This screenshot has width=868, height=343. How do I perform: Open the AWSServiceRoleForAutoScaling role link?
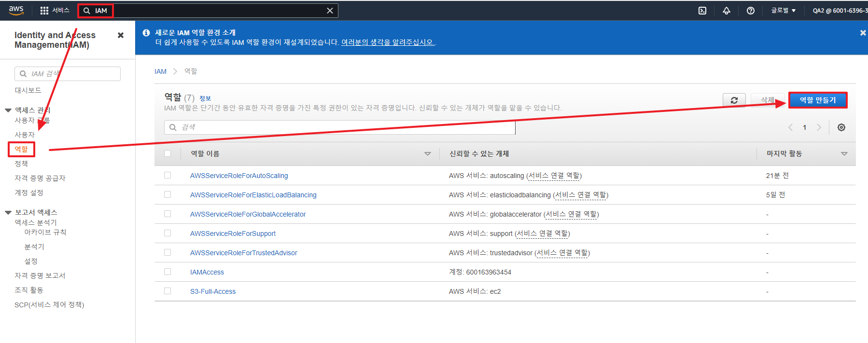point(239,176)
